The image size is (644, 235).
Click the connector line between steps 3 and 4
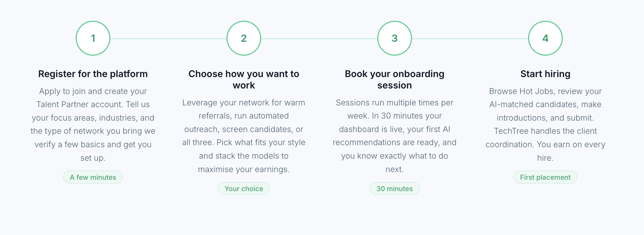pos(470,39)
